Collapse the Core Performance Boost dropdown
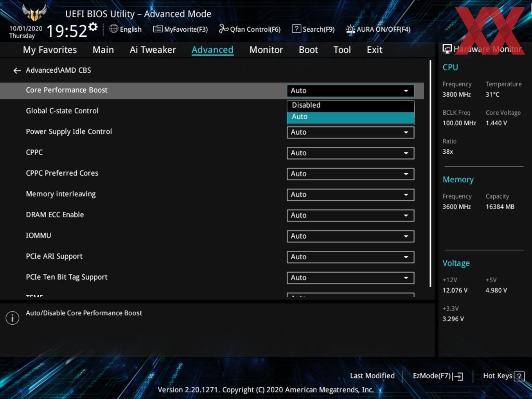The image size is (532, 399). [x=350, y=90]
